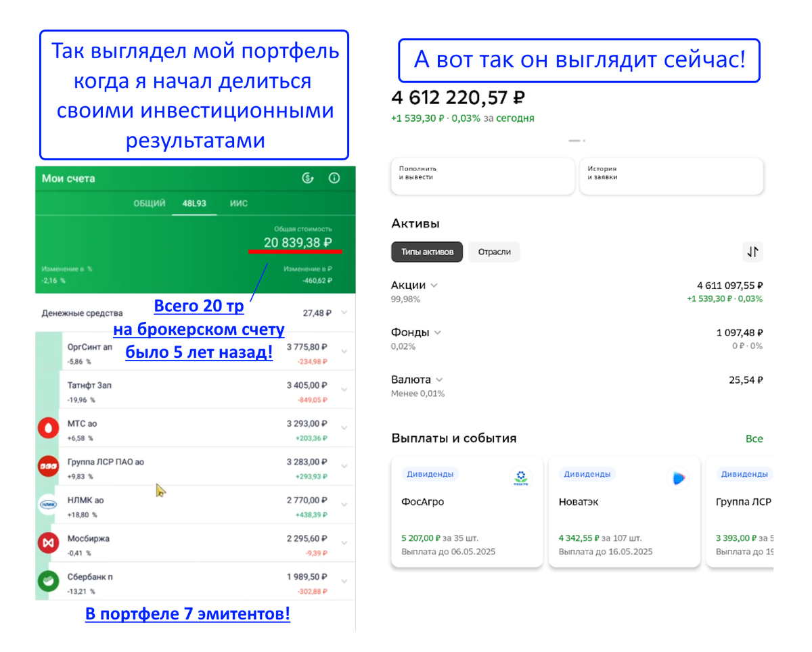Tap the НЛМК company logo
The image size is (812, 652).
[47, 505]
